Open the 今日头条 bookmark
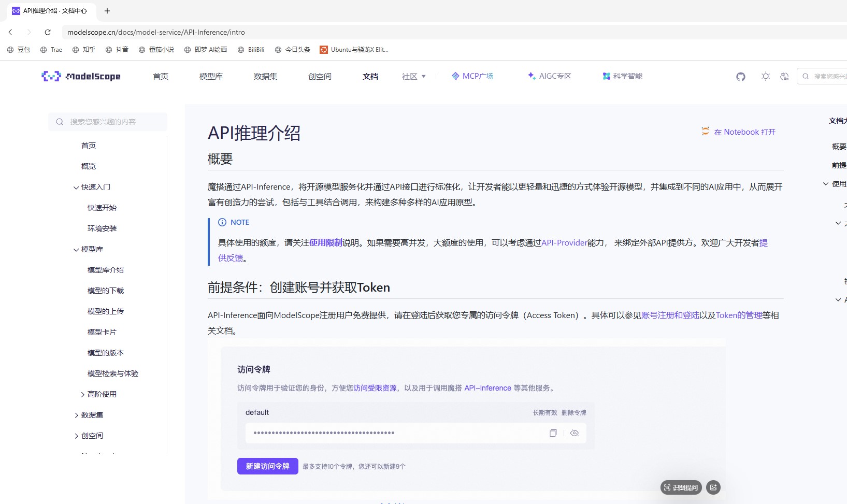 coord(293,50)
